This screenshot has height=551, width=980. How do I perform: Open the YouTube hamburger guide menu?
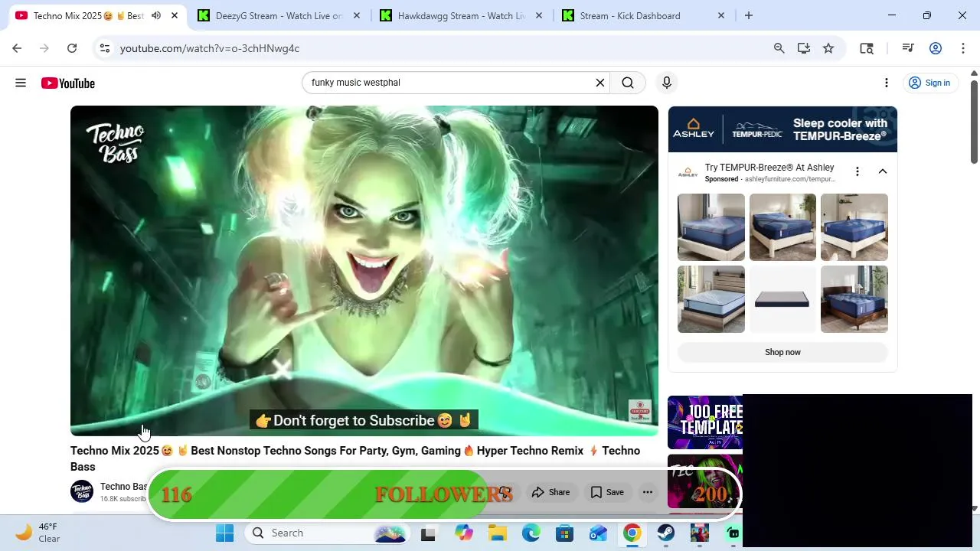21,83
